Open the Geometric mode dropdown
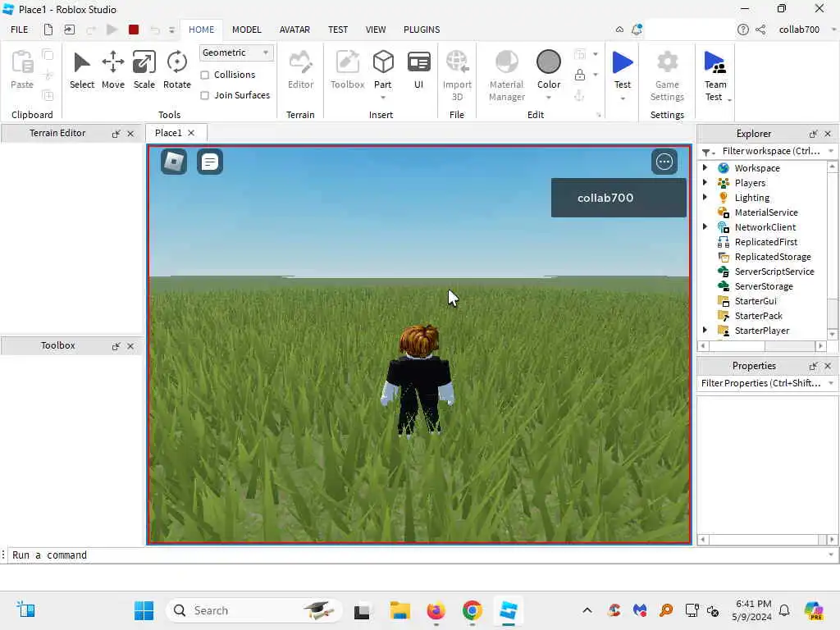 pos(235,52)
